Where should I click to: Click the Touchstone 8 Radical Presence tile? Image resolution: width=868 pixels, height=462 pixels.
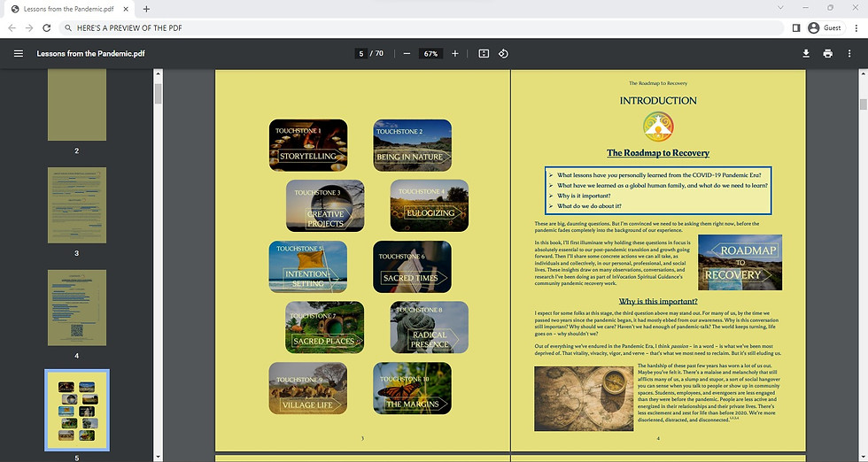coord(430,327)
